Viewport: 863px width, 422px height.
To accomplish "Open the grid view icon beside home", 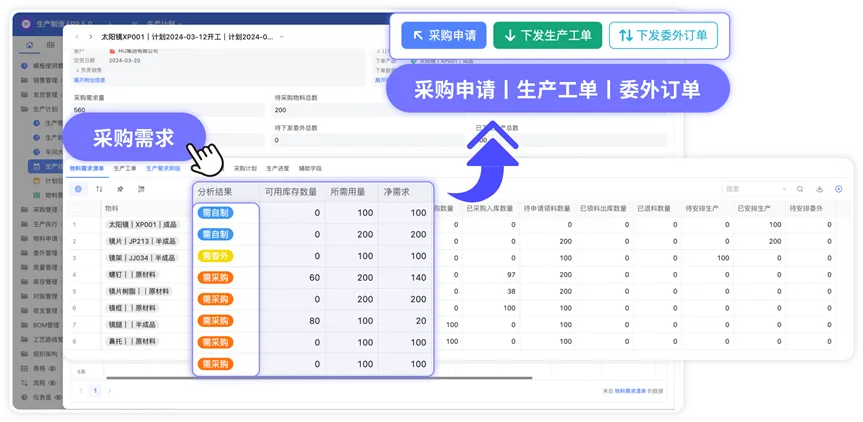I will [x=51, y=45].
